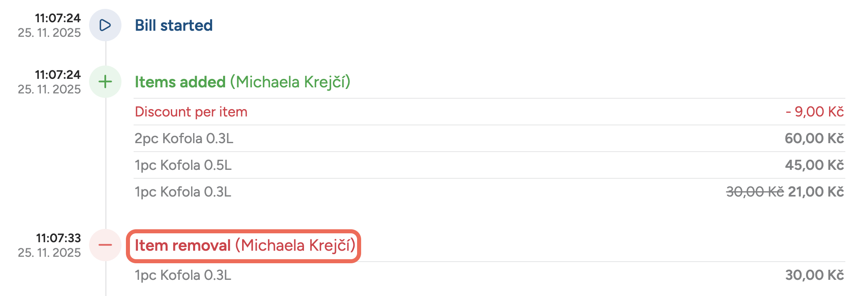
Task: Click the Items added event marker circle
Action: [106, 81]
